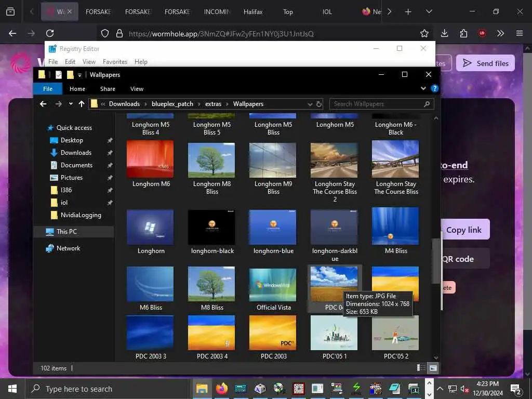Open the NvidiaLogging folder
The width and height of the screenshot is (532, 399).
click(x=81, y=215)
